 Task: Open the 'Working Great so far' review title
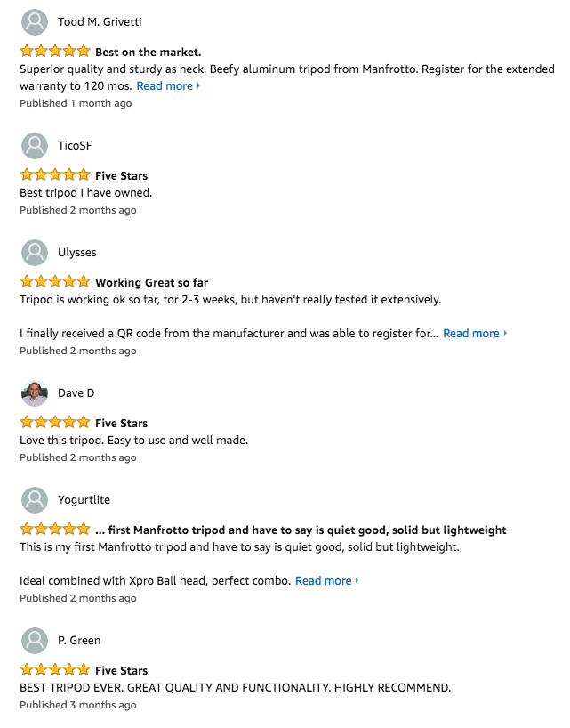tap(152, 282)
